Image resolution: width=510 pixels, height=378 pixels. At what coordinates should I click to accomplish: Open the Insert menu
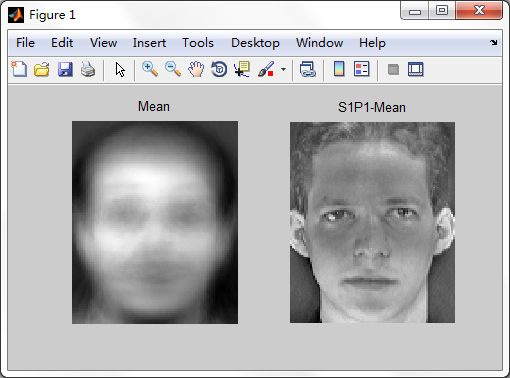tap(149, 43)
